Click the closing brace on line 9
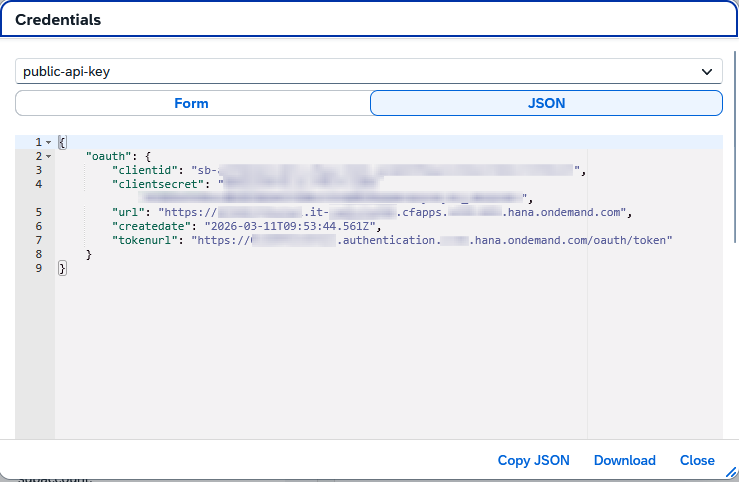The width and height of the screenshot is (739, 482). (61, 268)
